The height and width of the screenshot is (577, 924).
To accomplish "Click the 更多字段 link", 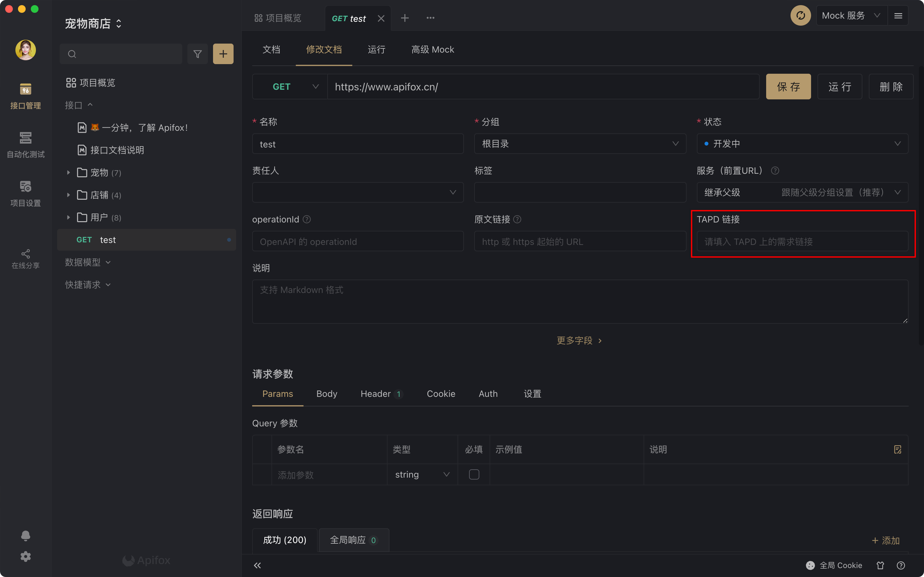I will point(579,340).
